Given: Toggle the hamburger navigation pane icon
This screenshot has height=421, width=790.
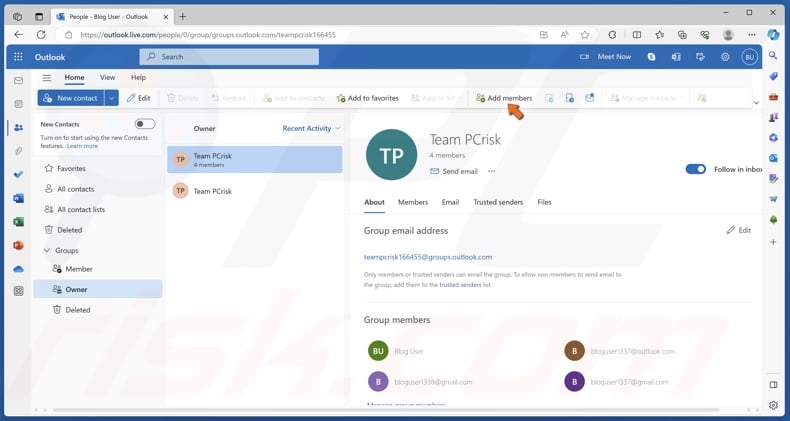Looking at the screenshot, I should coord(47,78).
